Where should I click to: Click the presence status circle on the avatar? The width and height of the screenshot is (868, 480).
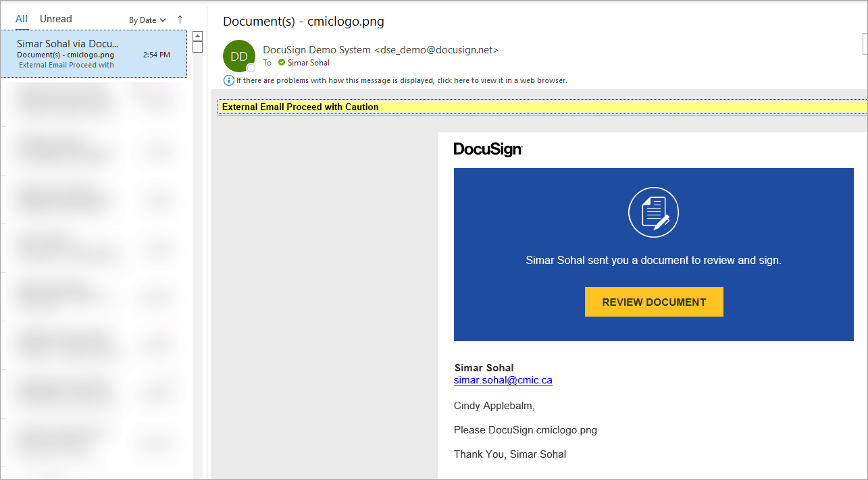pos(251,68)
